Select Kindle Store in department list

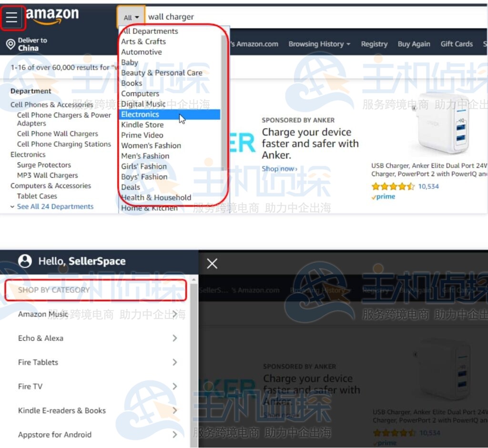pyautogui.click(x=142, y=125)
